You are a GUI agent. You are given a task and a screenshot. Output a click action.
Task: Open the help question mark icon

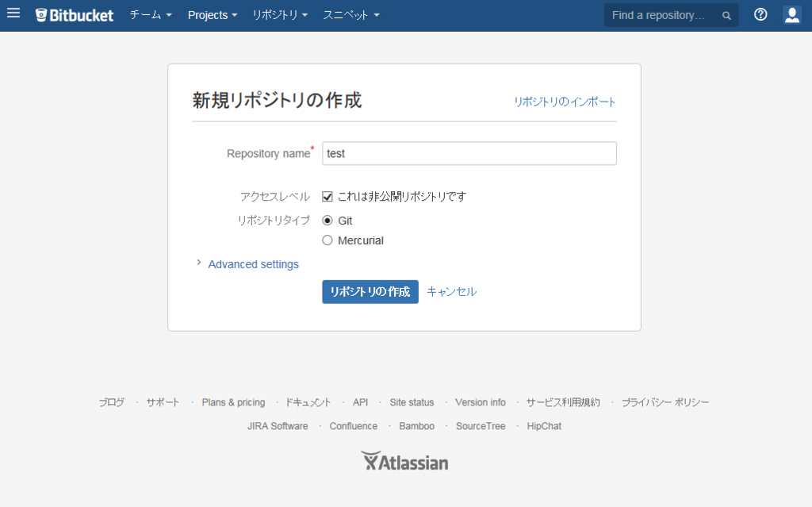(x=760, y=14)
